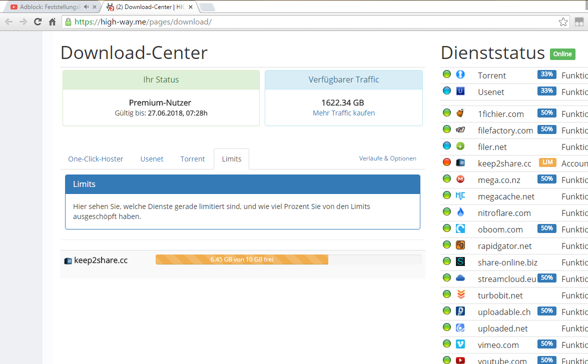Click the nitroflare.com flame icon
Image resolution: width=588 pixels, height=364 pixels.
(460, 212)
